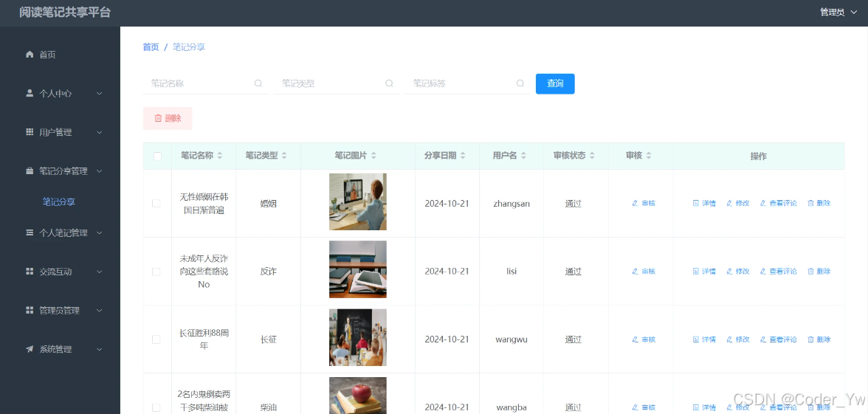Open the video-call thumbnail in zhangsan's row
The height and width of the screenshot is (414, 868).
[357, 201]
